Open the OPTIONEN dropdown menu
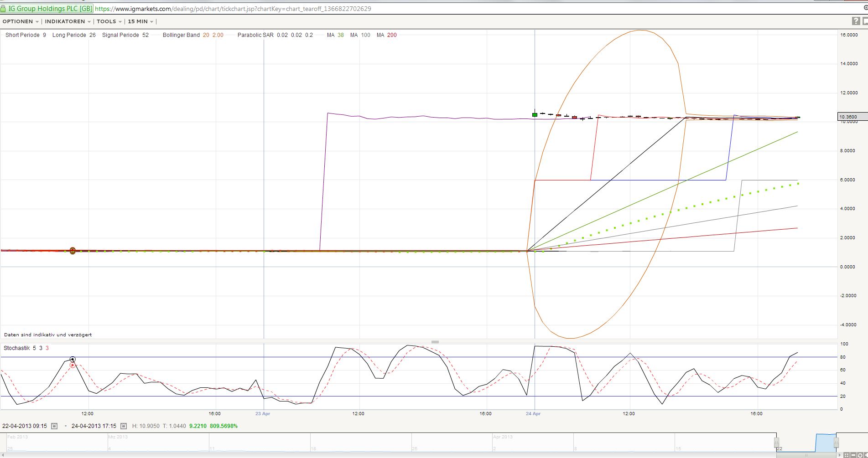Viewport: 868px width, 458px height. coord(21,21)
